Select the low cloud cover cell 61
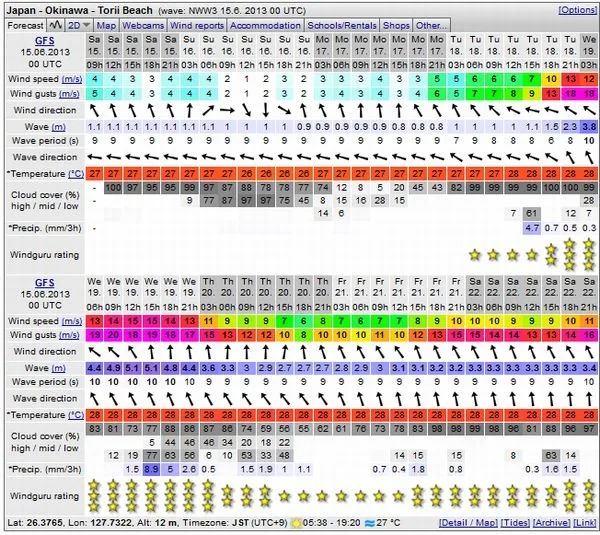The image size is (600, 535). [x=532, y=213]
